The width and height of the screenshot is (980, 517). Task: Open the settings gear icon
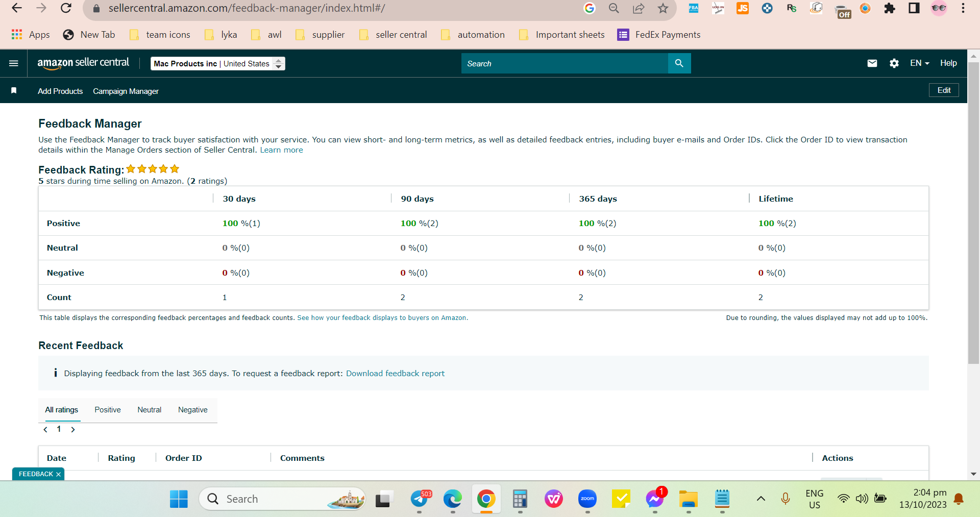coord(894,63)
